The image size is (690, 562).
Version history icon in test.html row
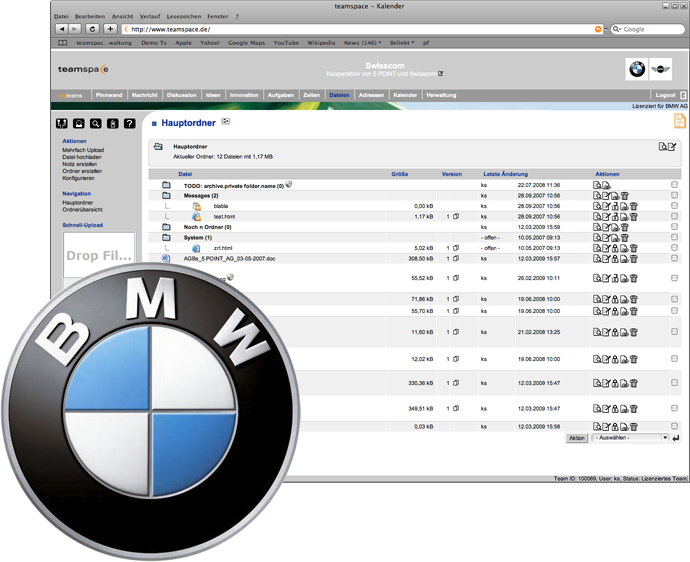tap(456, 217)
